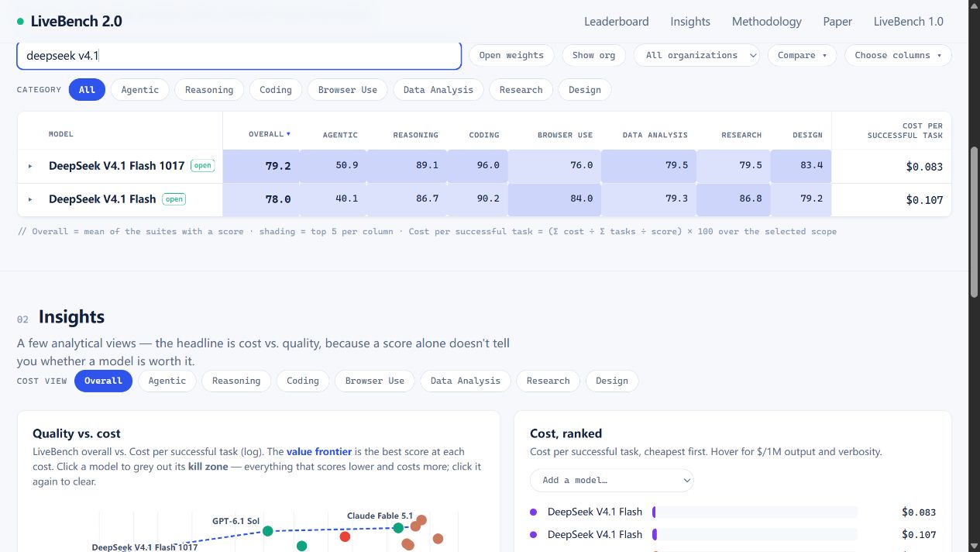Click the Reasoning column header

pyautogui.click(x=415, y=135)
